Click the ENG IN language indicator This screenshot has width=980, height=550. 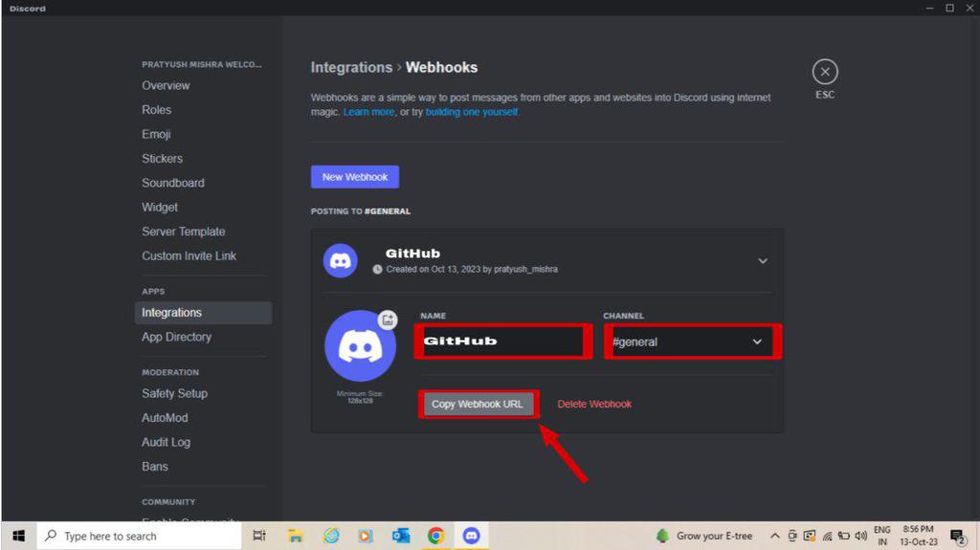pyautogui.click(x=881, y=536)
